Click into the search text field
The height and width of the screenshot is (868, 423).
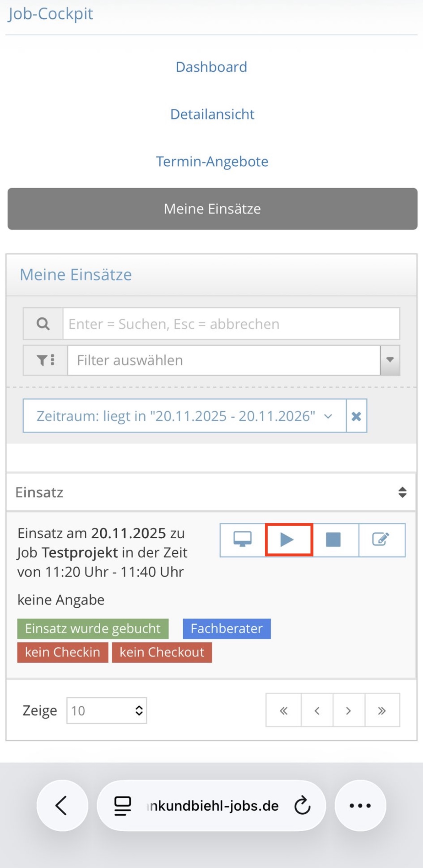pyautogui.click(x=231, y=324)
